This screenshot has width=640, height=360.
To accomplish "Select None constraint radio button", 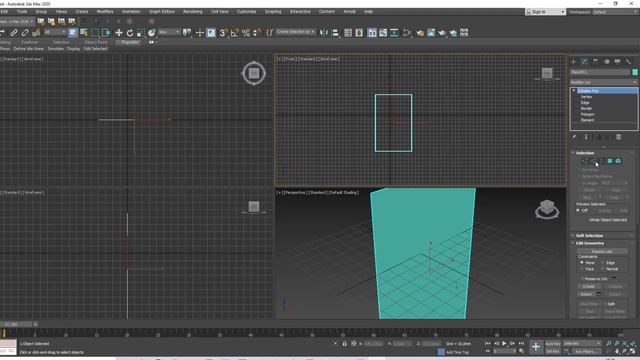I will point(582,263).
